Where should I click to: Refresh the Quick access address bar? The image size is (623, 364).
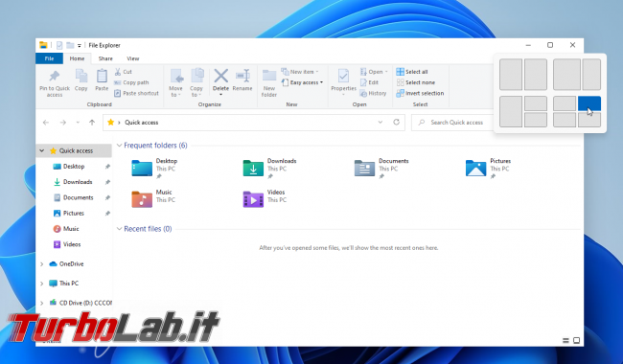(x=396, y=123)
